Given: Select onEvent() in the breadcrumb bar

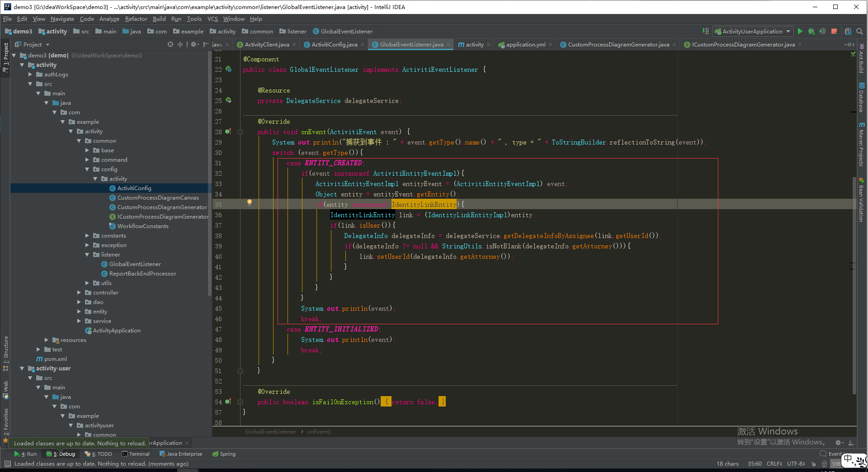Looking at the screenshot, I should click(x=319, y=431).
